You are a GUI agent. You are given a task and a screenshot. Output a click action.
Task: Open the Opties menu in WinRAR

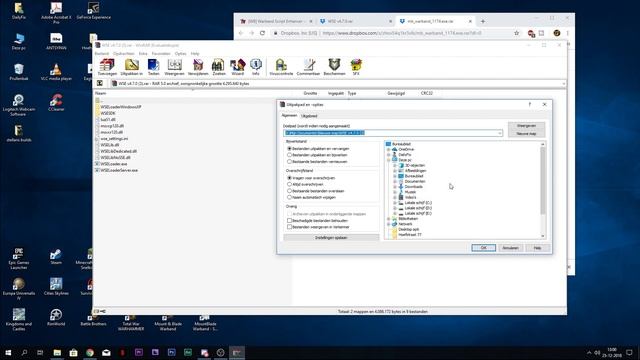click(x=180, y=53)
